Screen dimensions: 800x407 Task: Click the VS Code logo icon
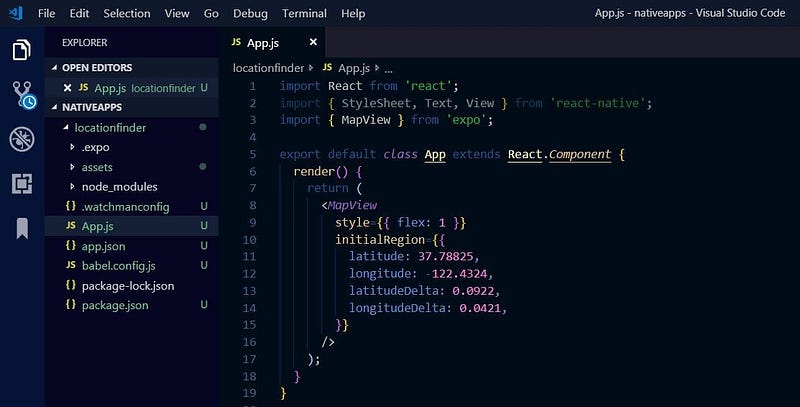click(15, 14)
